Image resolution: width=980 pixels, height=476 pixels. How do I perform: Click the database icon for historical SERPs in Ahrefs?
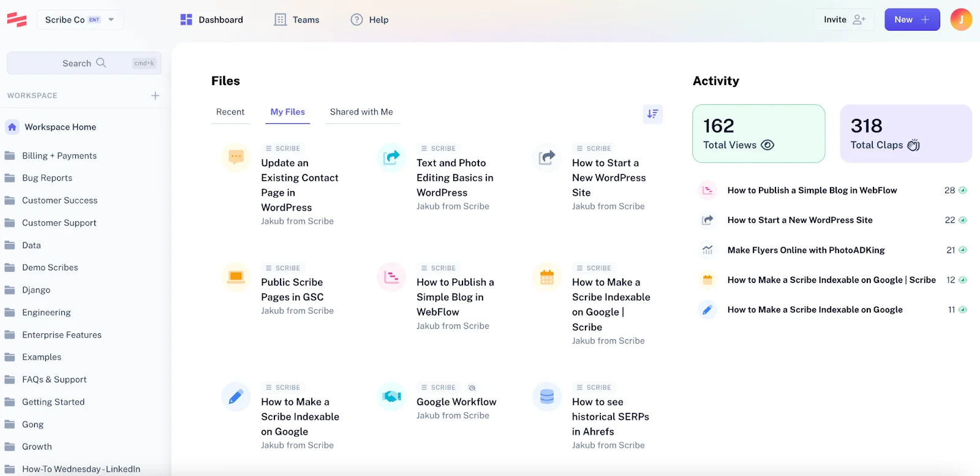(547, 396)
